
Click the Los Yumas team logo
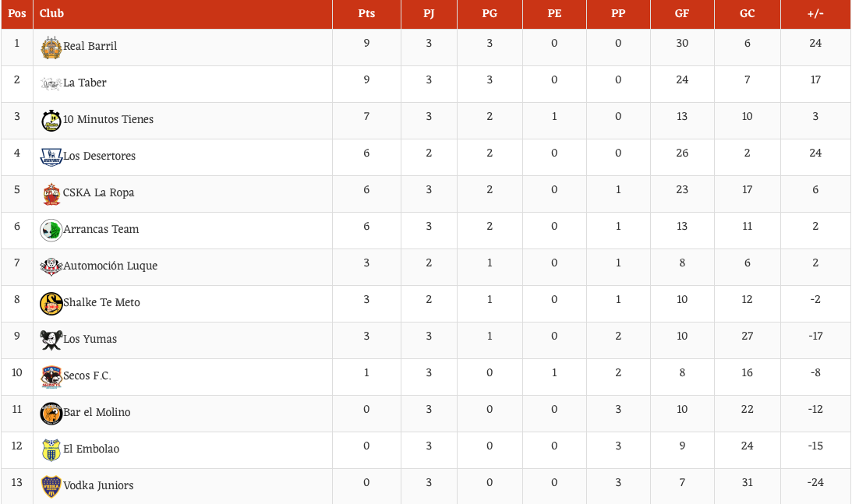(51, 340)
